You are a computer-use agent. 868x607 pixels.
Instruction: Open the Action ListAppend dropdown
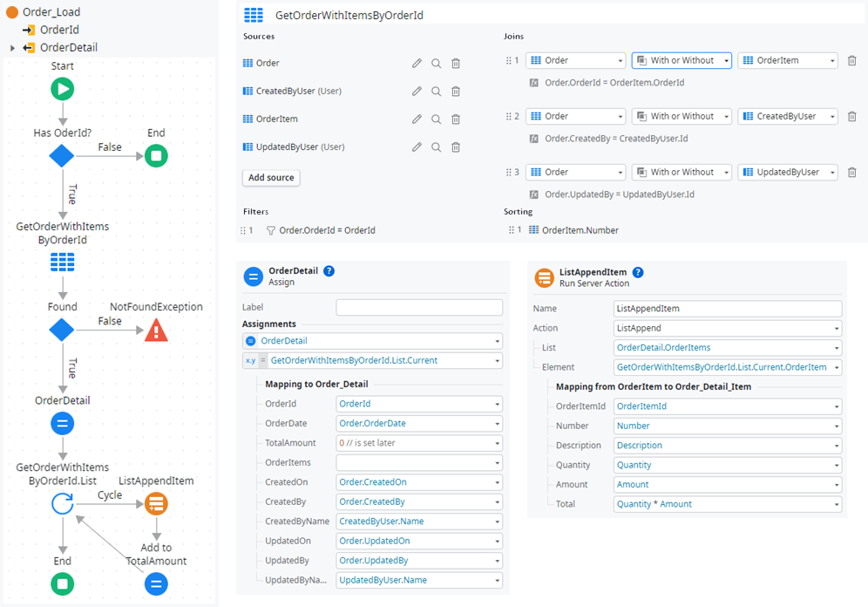[x=727, y=329]
